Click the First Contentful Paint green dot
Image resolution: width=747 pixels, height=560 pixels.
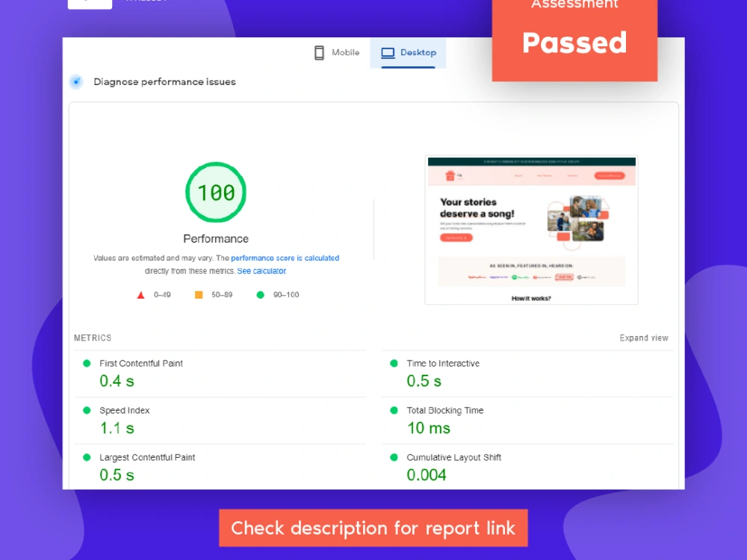click(x=87, y=364)
